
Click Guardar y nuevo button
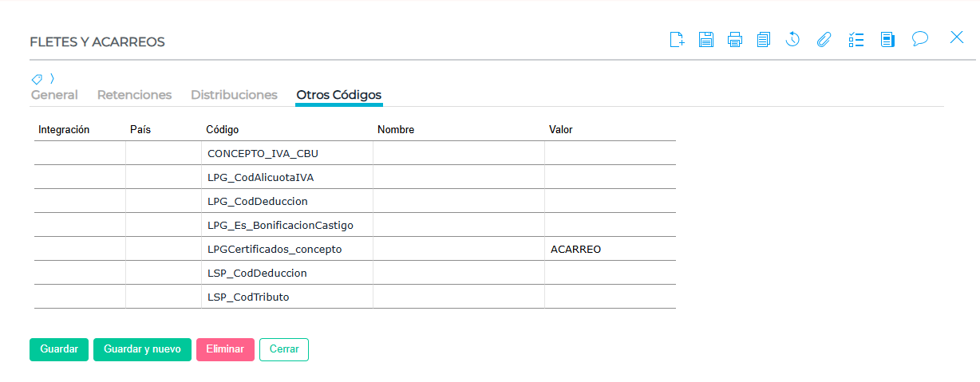pos(142,349)
